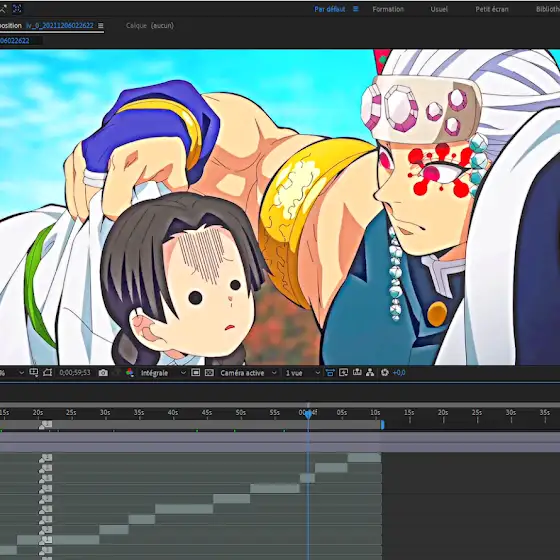This screenshot has width=560, height=560.
Task: Click the Show snapshot icon beside the camera
Action: [117, 373]
